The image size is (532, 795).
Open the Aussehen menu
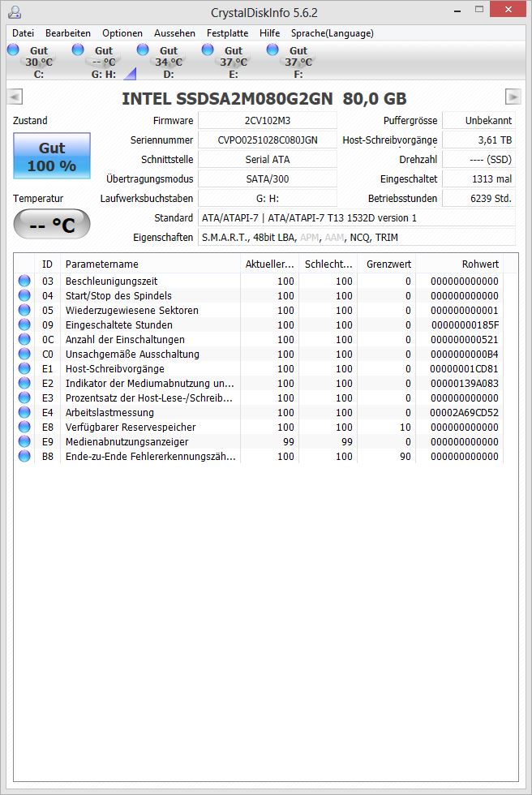coord(174,33)
